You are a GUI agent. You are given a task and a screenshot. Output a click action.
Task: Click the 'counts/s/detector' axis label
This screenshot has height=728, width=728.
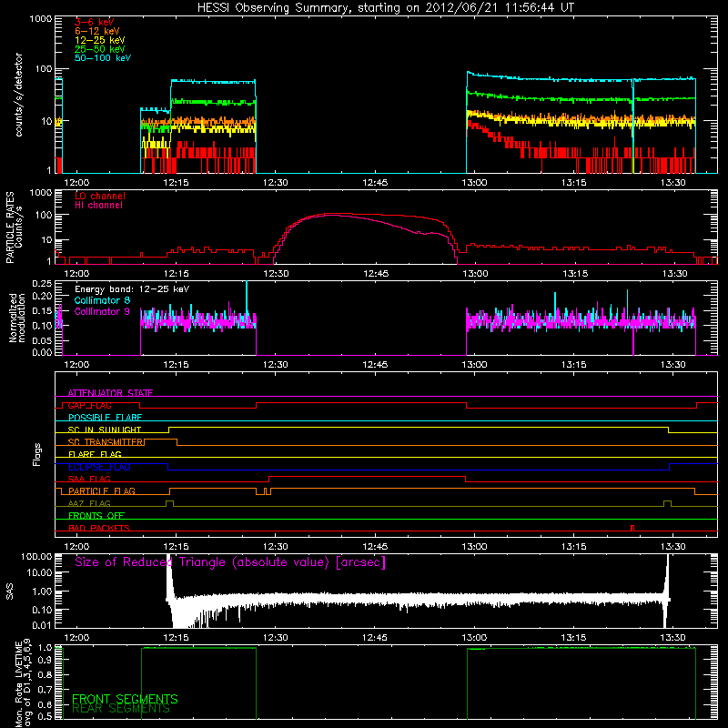tap(19, 95)
